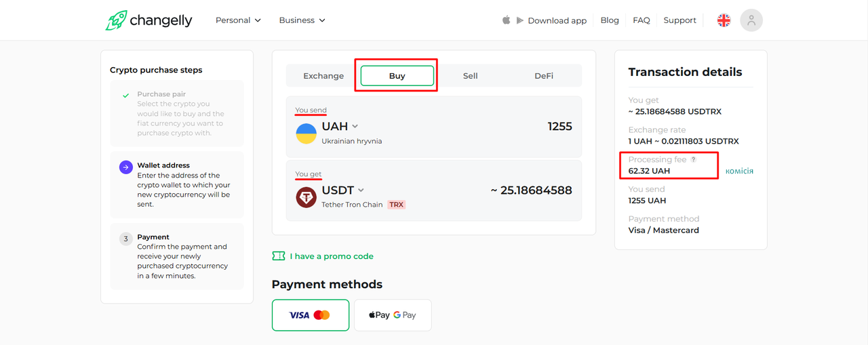Click the Ukrainian flag currency icon
The height and width of the screenshot is (345, 868).
307,134
